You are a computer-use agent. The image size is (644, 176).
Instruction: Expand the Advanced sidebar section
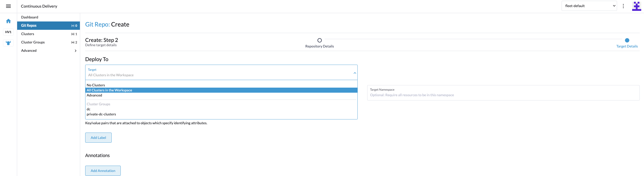(48, 51)
